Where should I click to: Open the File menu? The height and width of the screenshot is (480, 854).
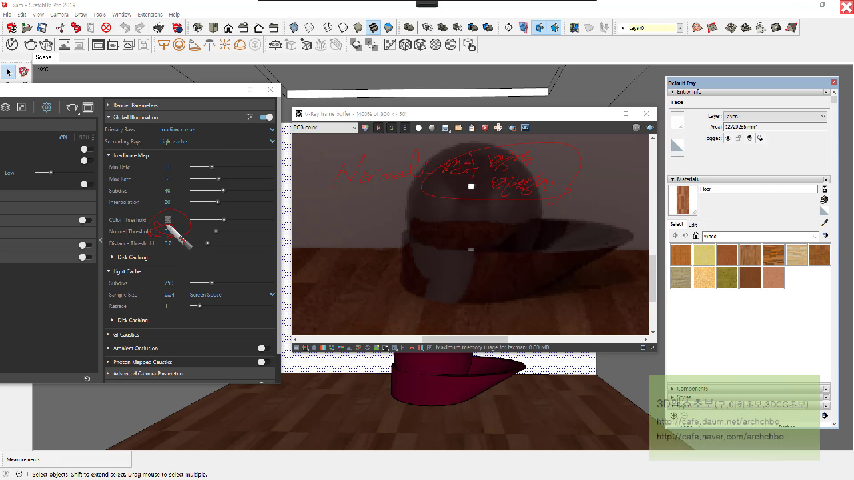coord(7,15)
